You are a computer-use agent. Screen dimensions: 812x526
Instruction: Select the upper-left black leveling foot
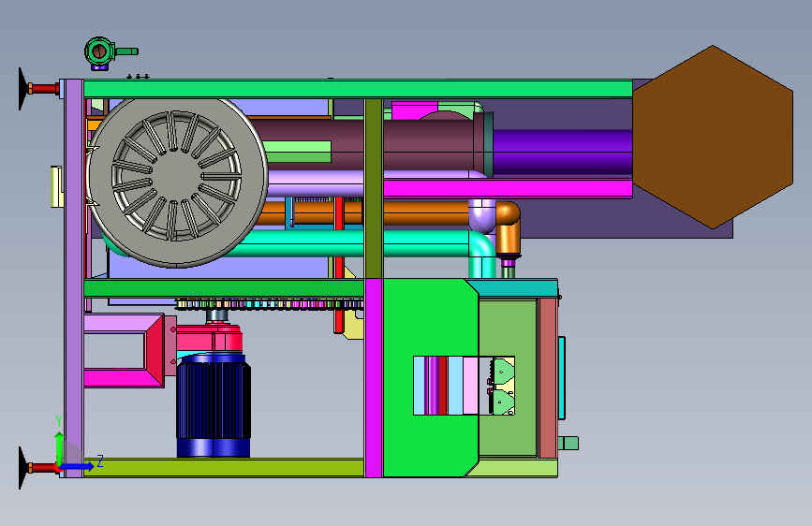click(x=23, y=89)
